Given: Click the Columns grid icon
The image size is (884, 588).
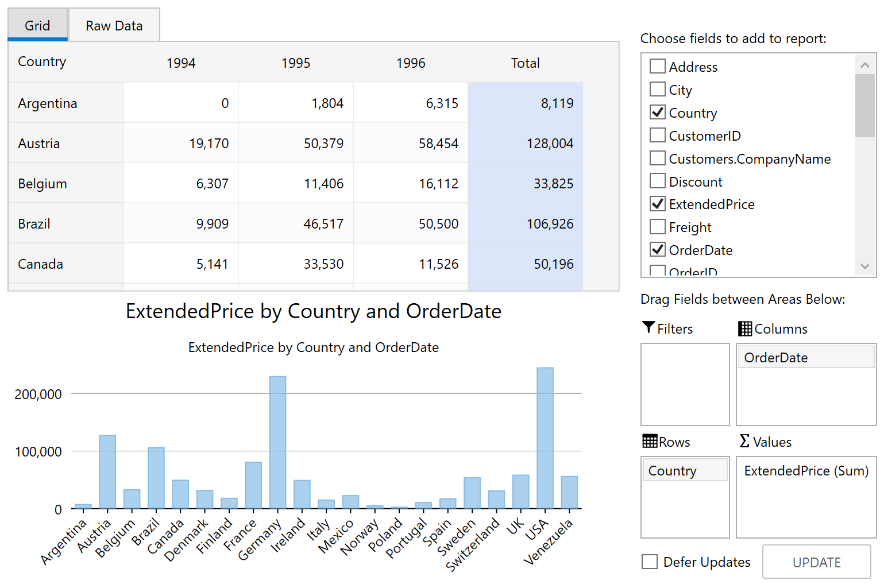Looking at the screenshot, I should click(745, 328).
